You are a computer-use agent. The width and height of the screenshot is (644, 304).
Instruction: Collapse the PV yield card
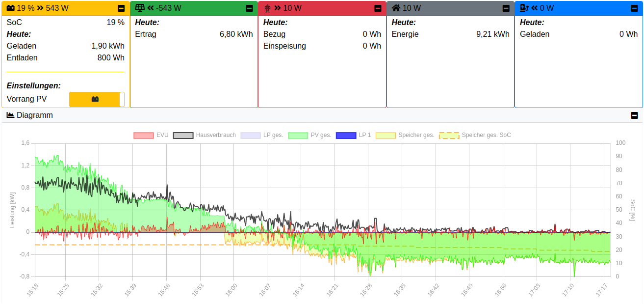249,8
